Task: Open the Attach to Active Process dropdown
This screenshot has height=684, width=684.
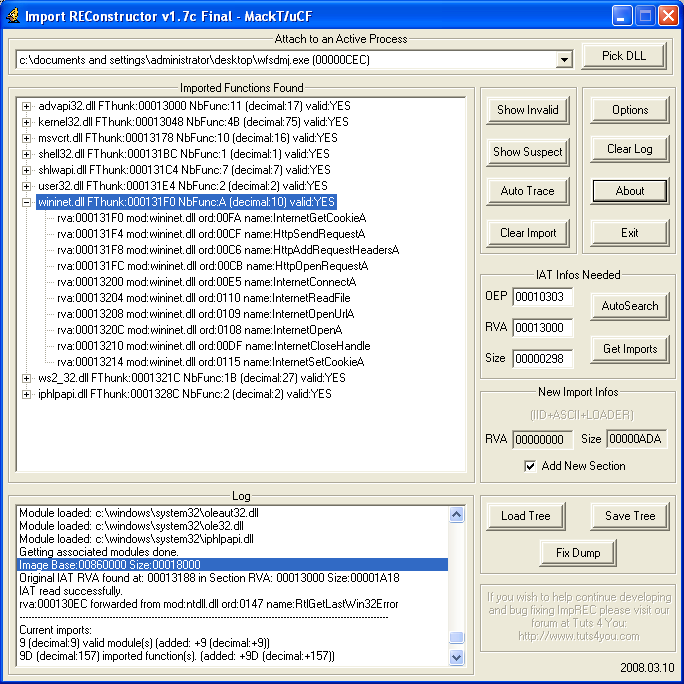Action: (564, 60)
